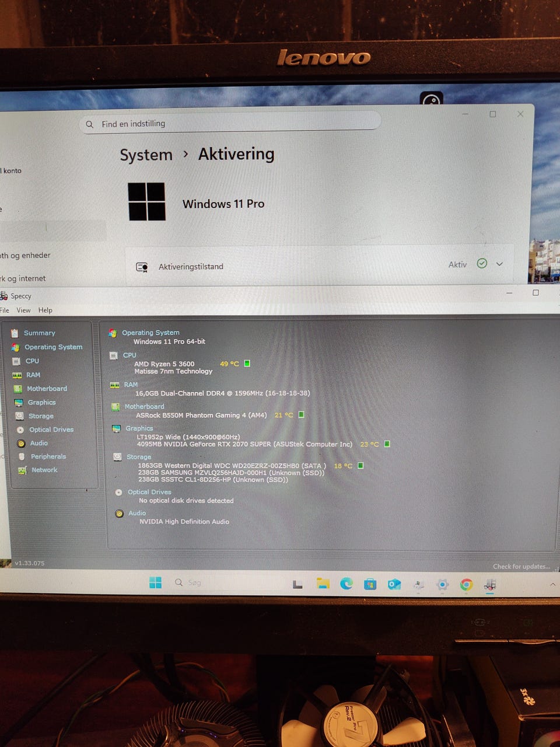Open Microsoft Store from taskbar
This screenshot has height=747, width=560.
tap(370, 584)
